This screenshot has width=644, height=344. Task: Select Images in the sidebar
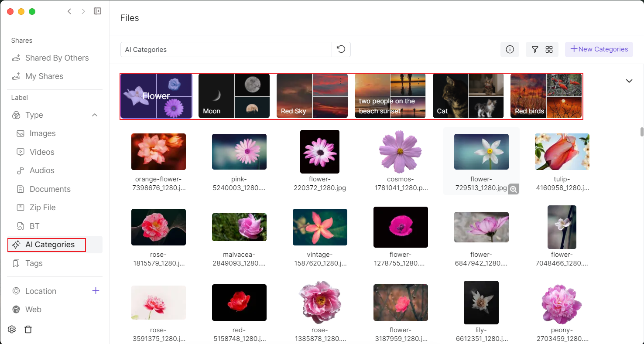[x=42, y=133]
